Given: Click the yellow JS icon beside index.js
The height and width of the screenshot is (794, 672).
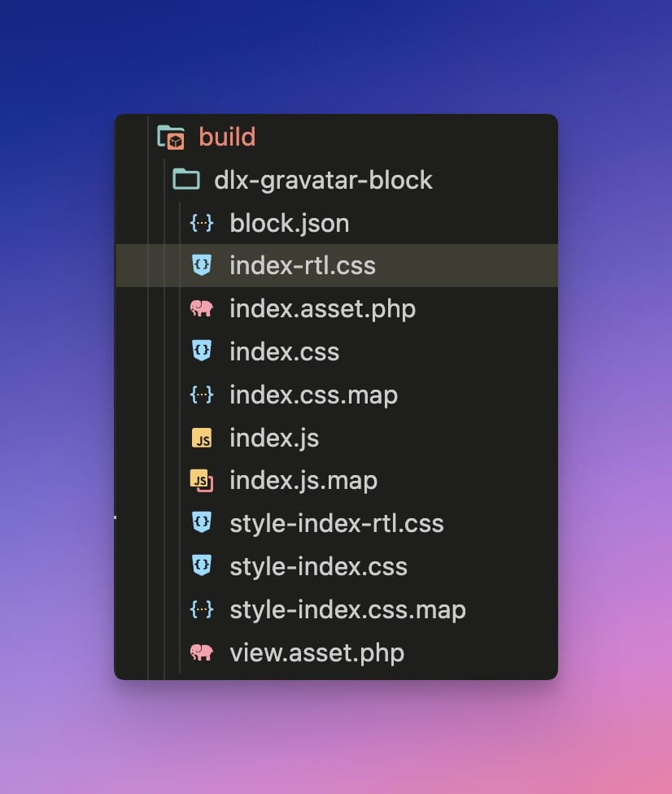Looking at the screenshot, I should click(201, 438).
